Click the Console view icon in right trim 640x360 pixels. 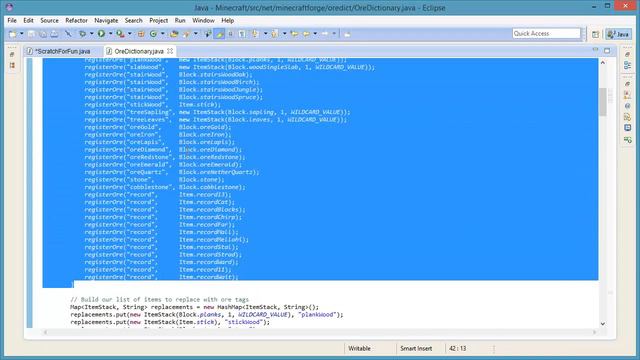pyautogui.click(x=627, y=128)
